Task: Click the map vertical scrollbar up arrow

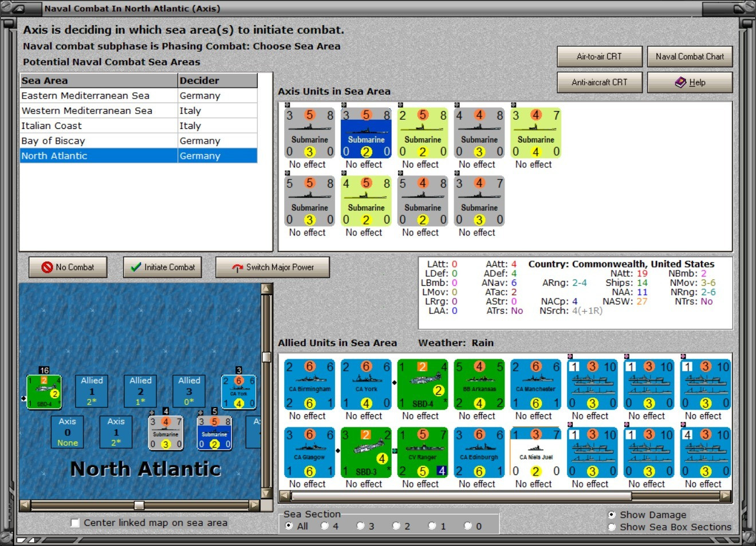Action: tap(266, 288)
